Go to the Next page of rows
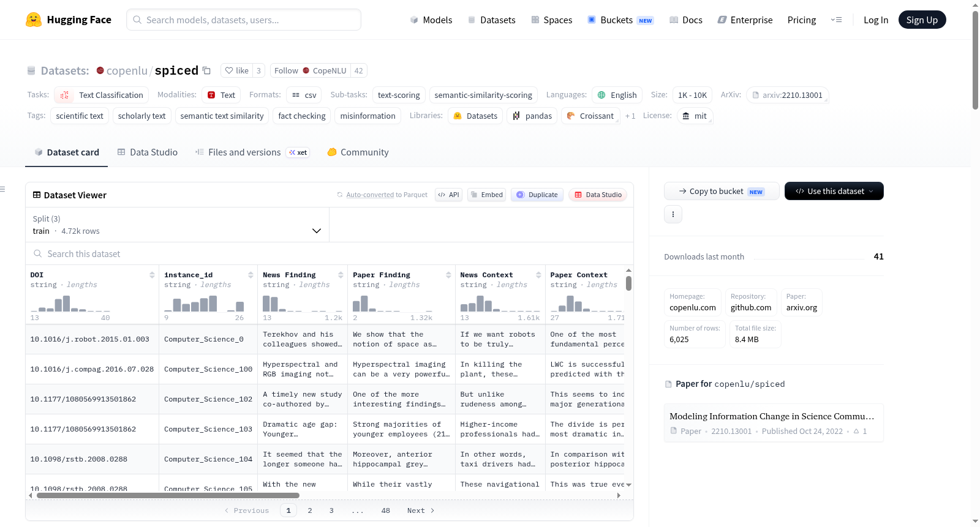The height and width of the screenshot is (527, 980). (421, 510)
